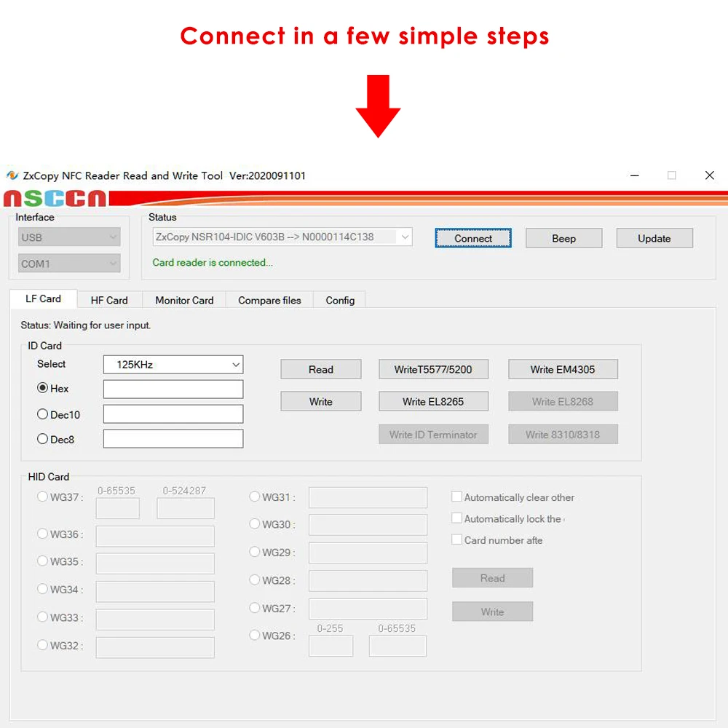This screenshot has height=728, width=728.
Task: Click 'Status: Waiting for user input.' text
Action: click(x=85, y=325)
